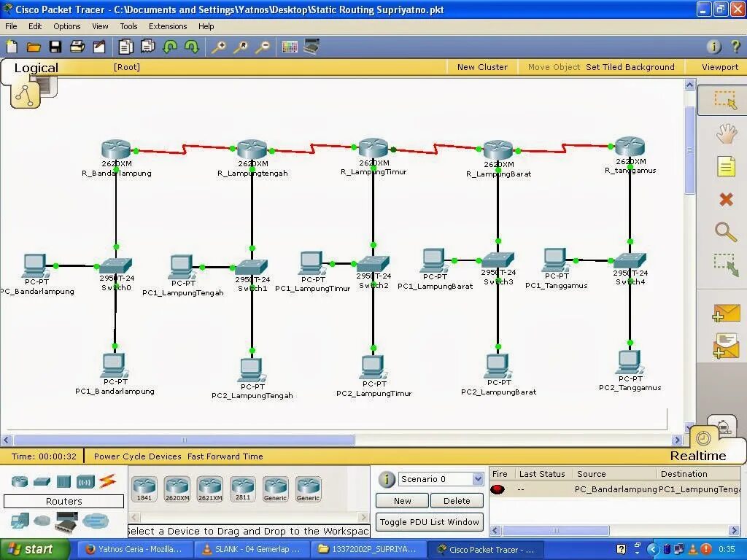The image size is (747, 560).
Task: Click Set Tiled Background button
Action: [x=630, y=67]
